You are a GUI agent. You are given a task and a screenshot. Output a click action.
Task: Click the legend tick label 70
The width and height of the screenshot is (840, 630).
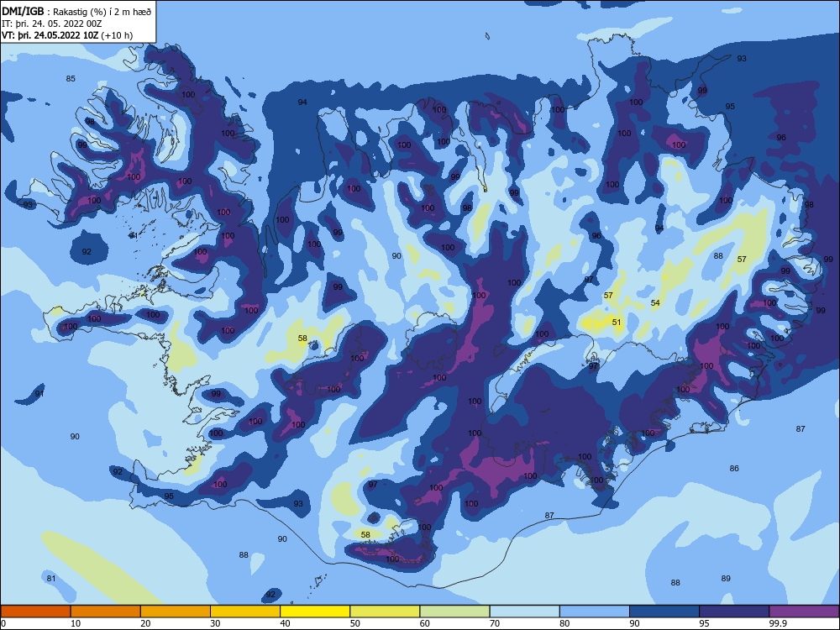tap(495, 623)
